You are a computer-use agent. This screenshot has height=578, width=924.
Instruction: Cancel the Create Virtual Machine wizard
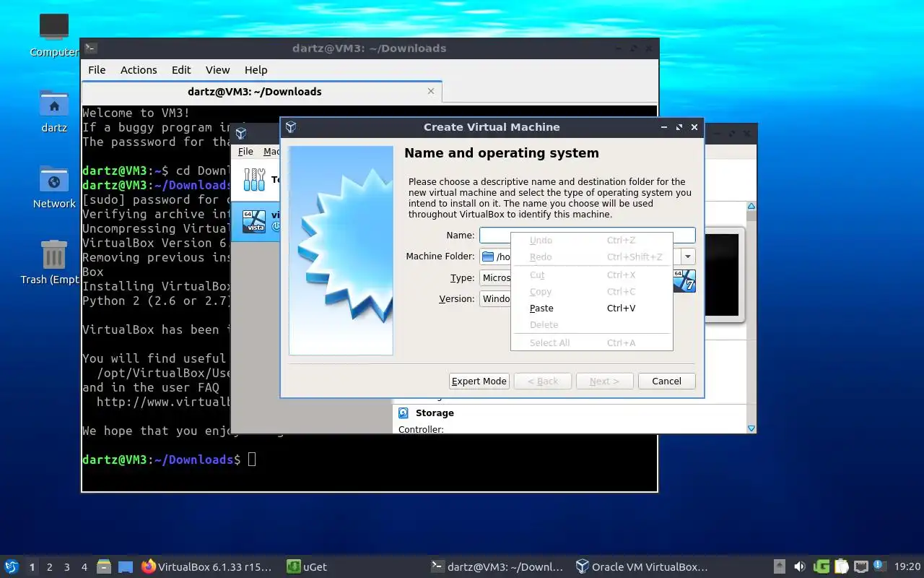pyautogui.click(x=666, y=381)
